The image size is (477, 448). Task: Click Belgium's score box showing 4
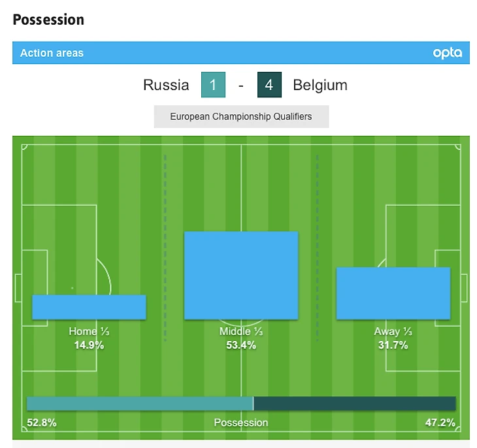pyautogui.click(x=269, y=86)
